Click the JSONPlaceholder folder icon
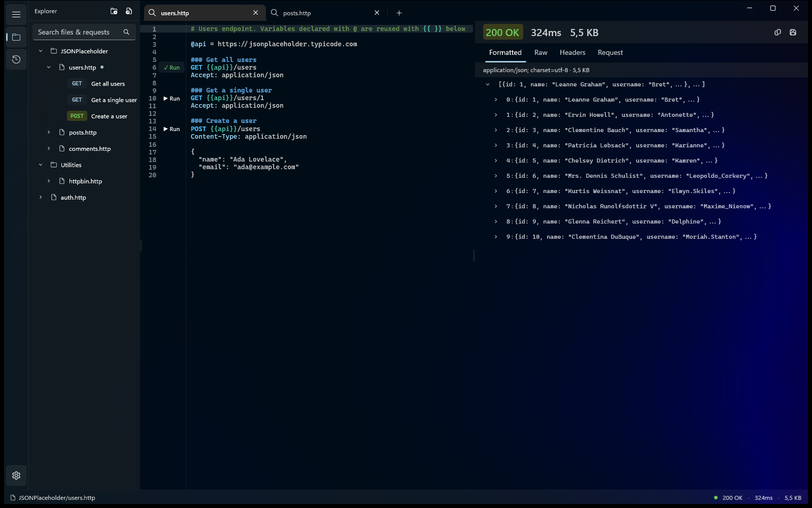Image resolution: width=812 pixels, height=508 pixels. coord(54,51)
